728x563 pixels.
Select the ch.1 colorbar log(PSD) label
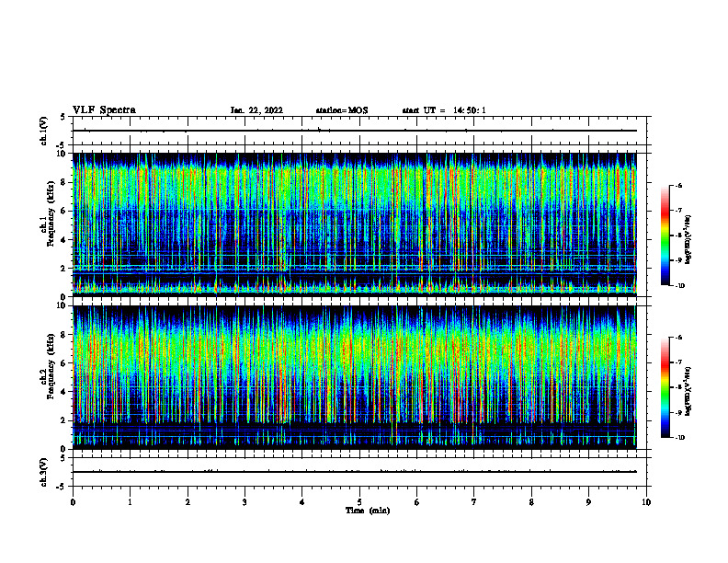tap(688, 240)
